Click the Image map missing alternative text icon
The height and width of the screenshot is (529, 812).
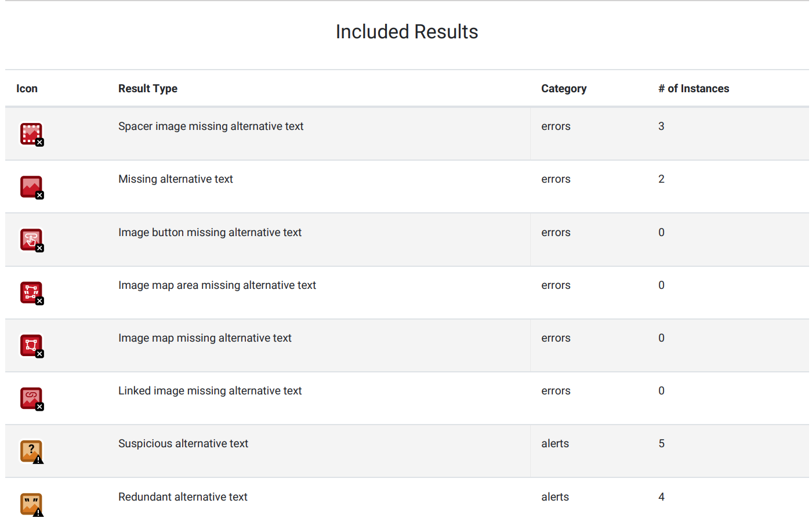point(32,346)
